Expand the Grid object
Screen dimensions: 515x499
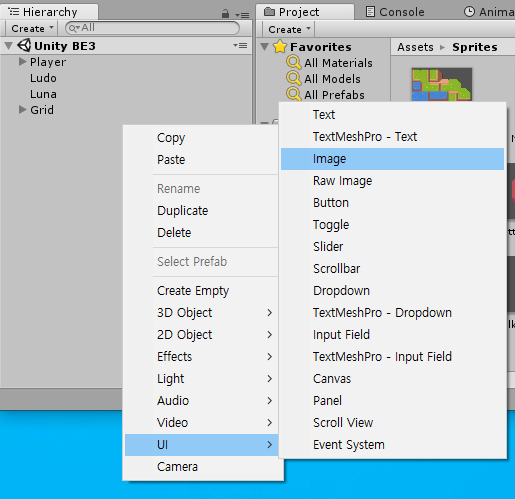[22, 110]
